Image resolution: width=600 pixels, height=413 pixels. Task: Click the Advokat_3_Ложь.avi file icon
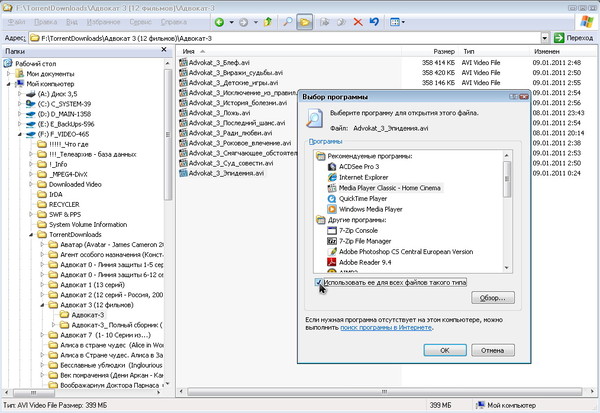tap(183, 113)
